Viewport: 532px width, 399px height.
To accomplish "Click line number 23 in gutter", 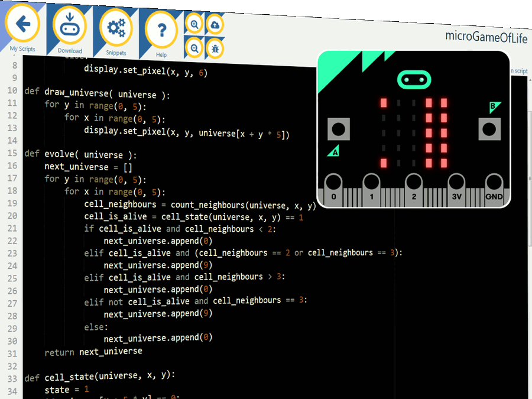I will tap(12, 253).
